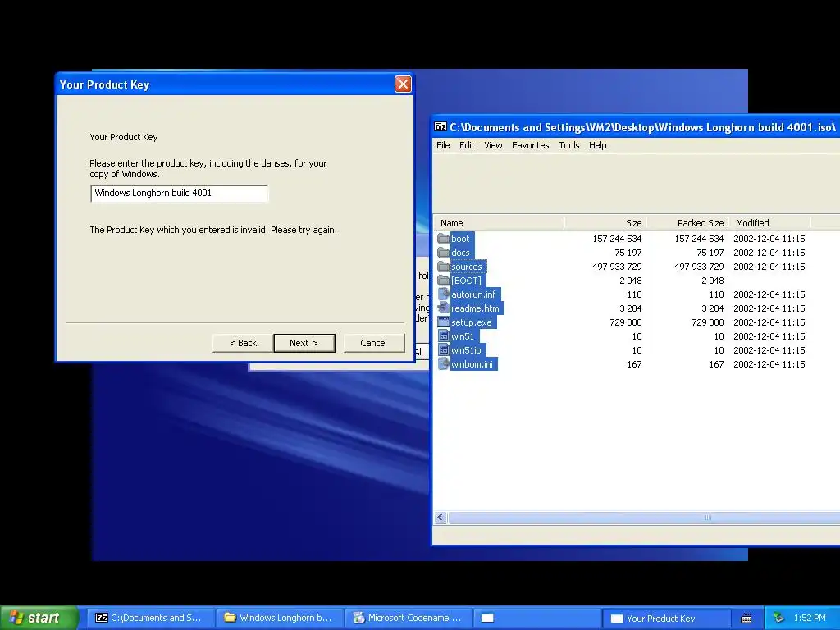The height and width of the screenshot is (630, 840).
Task: Click the 7-Zip window title bar path
Action: click(x=643, y=127)
